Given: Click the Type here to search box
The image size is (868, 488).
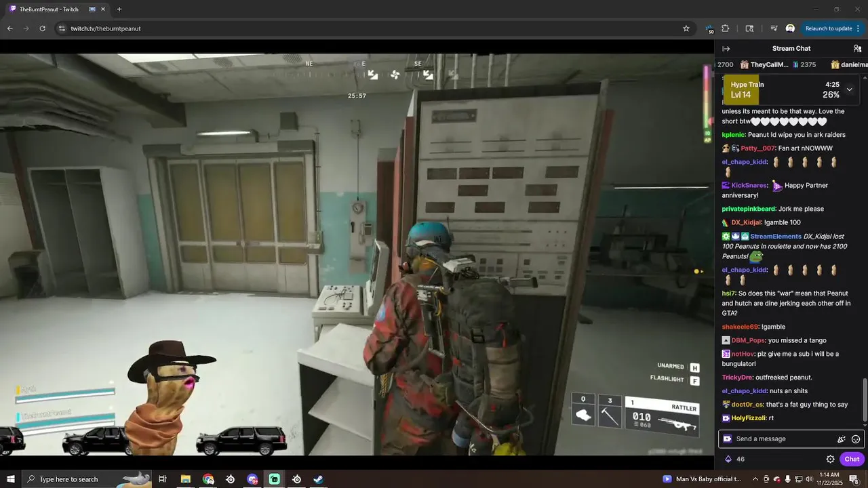Looking at the screenshot, I should pyautogui.click(x=86, y=479).
